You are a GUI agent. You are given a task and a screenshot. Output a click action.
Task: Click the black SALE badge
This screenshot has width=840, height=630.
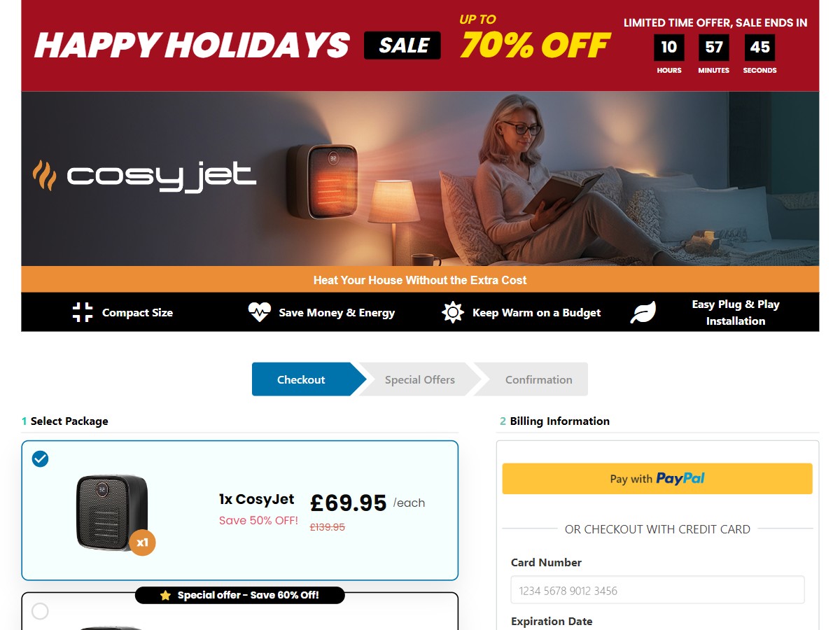[x=402, y=45]
